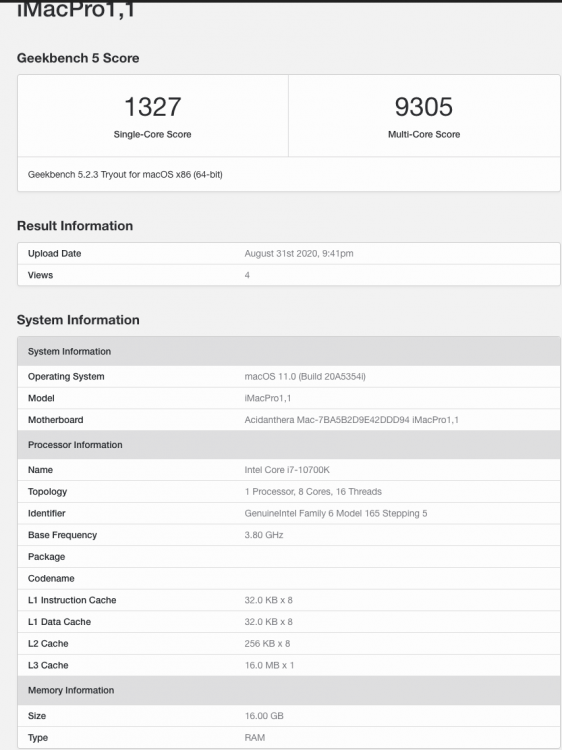This screenshot has height=750, width=562.
Task: Click the memory Type label
Action: (38, 738)
